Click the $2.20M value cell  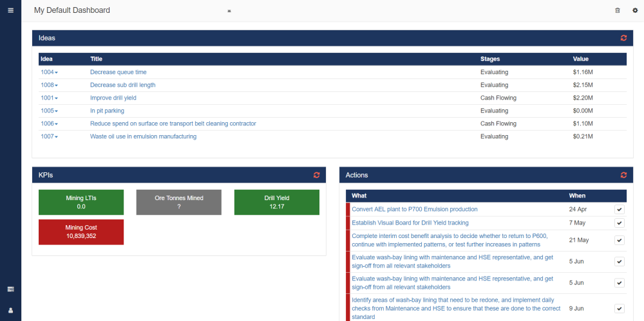tap(583, 98)
